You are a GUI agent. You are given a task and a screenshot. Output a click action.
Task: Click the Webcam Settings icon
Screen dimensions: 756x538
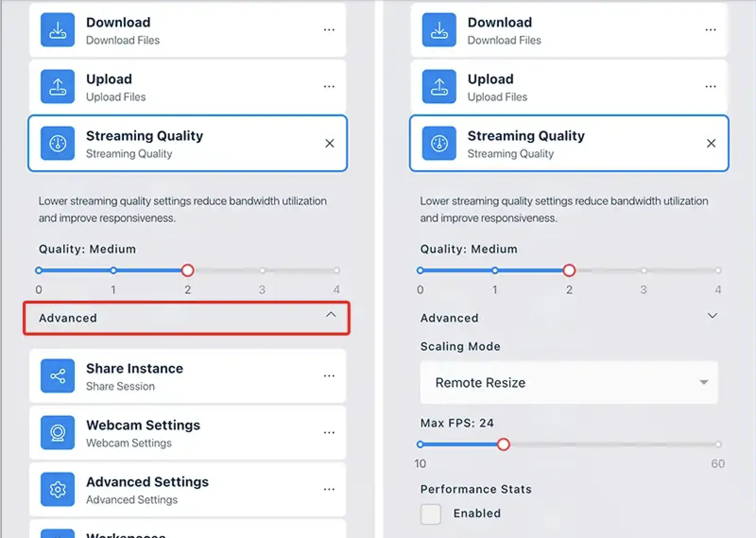pyautogui.click(x=58, y=433)
